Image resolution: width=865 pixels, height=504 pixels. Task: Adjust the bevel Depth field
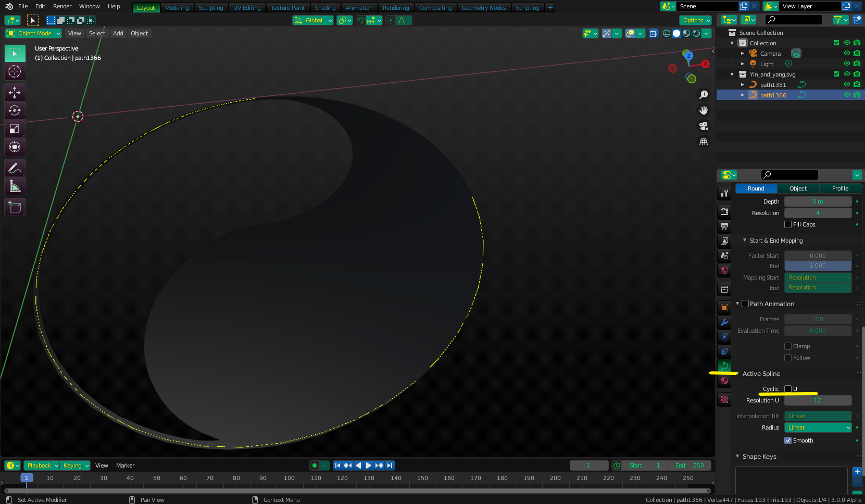pos(818,201)
